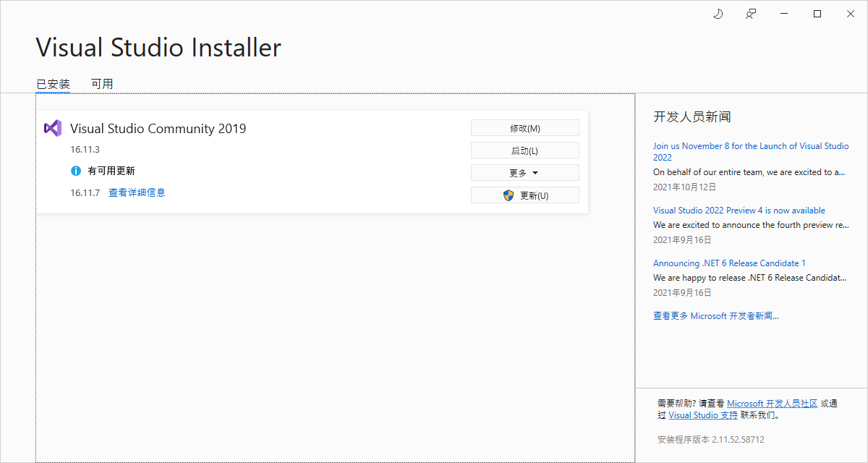Click summary 'We are happy to release .NET 6'
Image resolution: width=868 pixels, height=463 pixels.
[x=751, y=278]
